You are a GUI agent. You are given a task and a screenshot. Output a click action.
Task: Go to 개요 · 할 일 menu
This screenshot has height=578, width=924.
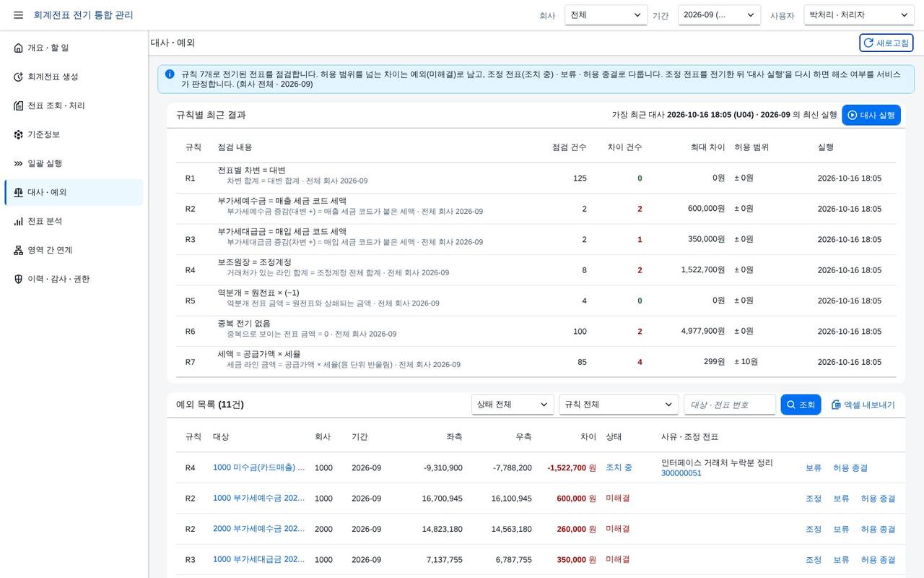click(74, 48)
